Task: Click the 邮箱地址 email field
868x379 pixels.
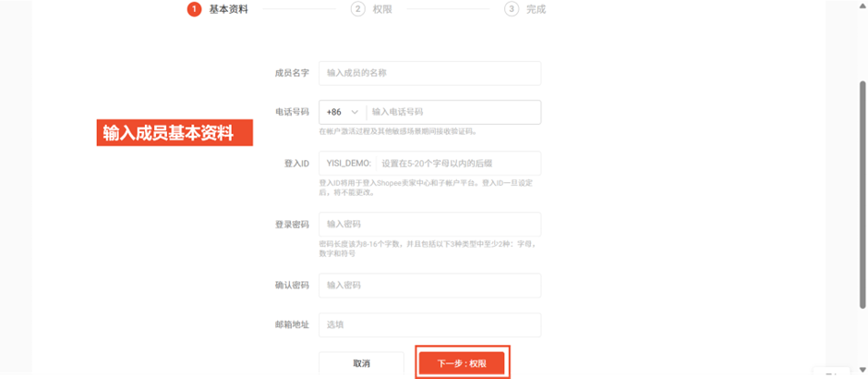Action: coord(429,325)
